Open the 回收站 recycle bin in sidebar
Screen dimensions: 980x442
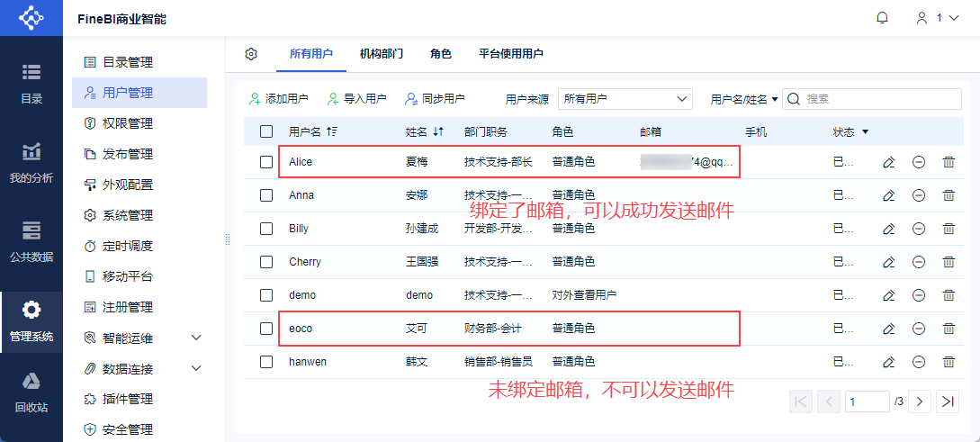pyautogui.click(x=31, y=392)
